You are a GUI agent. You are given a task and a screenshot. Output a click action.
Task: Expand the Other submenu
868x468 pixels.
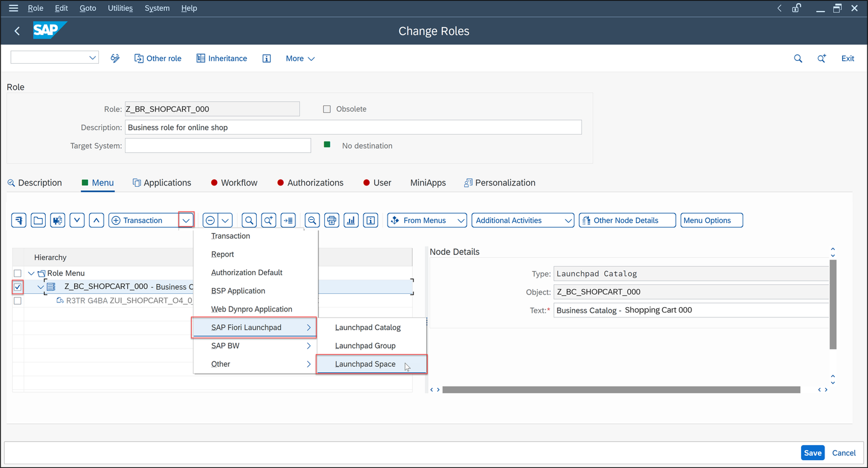[255, 364]
